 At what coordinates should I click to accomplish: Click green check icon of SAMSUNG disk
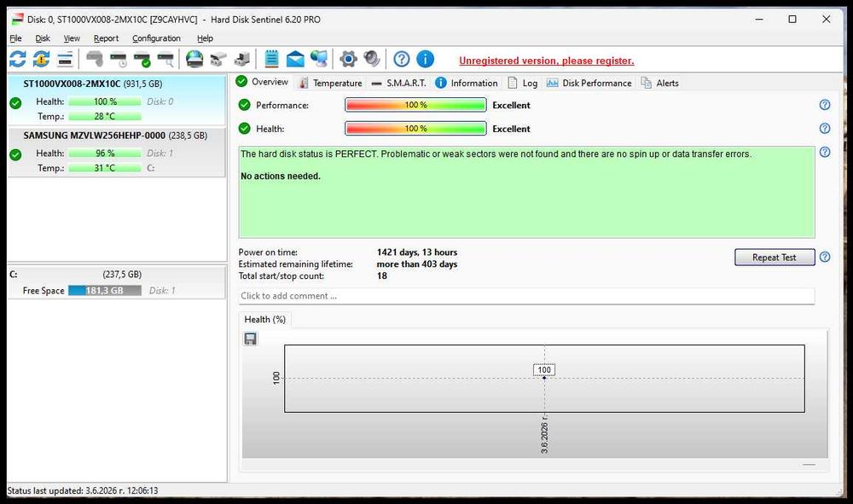(x=15, y=154)
